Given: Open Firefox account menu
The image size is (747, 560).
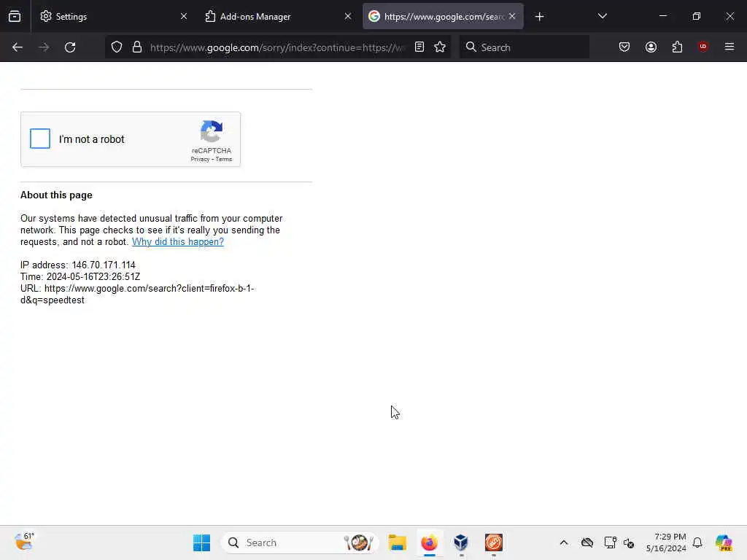Looking at the screenshot, I should [651, 47].
